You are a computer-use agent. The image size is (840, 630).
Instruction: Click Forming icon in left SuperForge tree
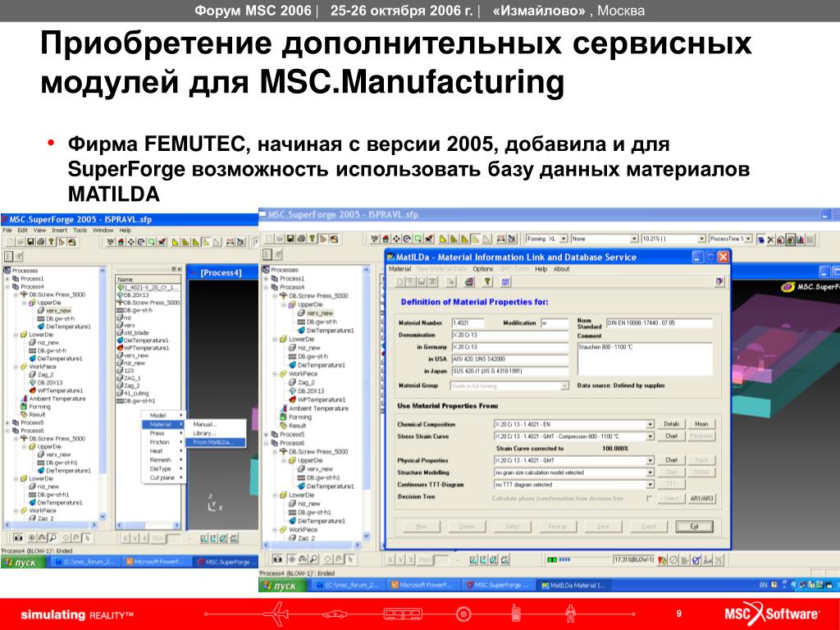[24, 407]
